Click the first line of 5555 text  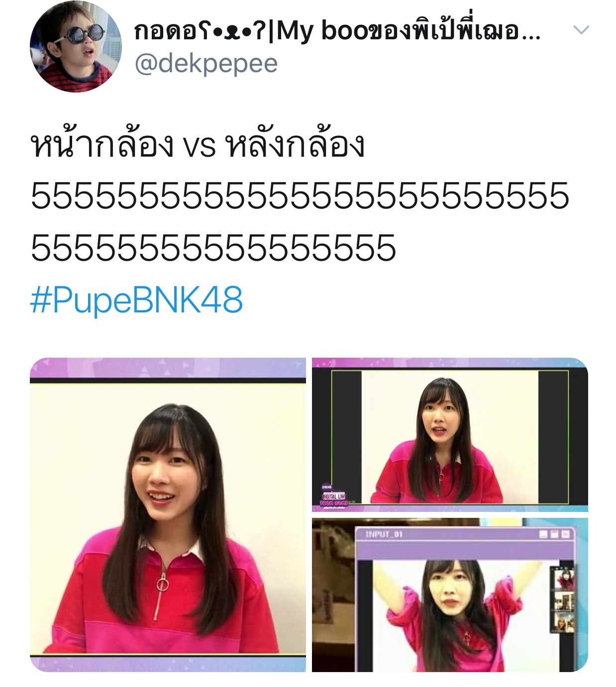pos(300,196)
